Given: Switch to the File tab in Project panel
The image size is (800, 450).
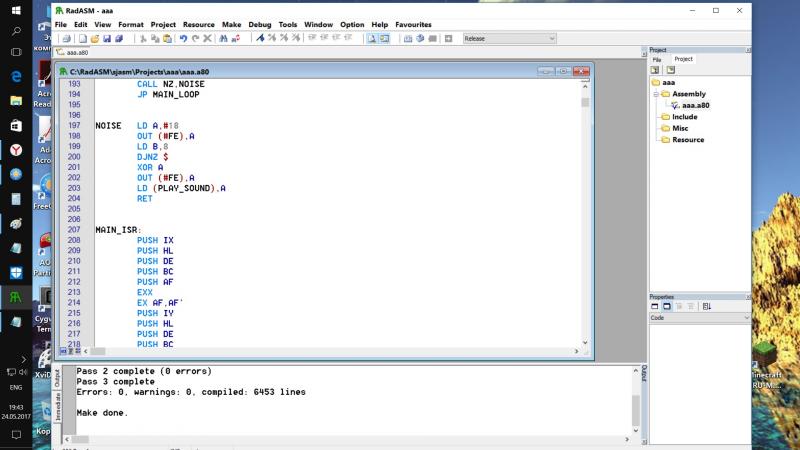Looking at the screenshot, I should point(657,59).
